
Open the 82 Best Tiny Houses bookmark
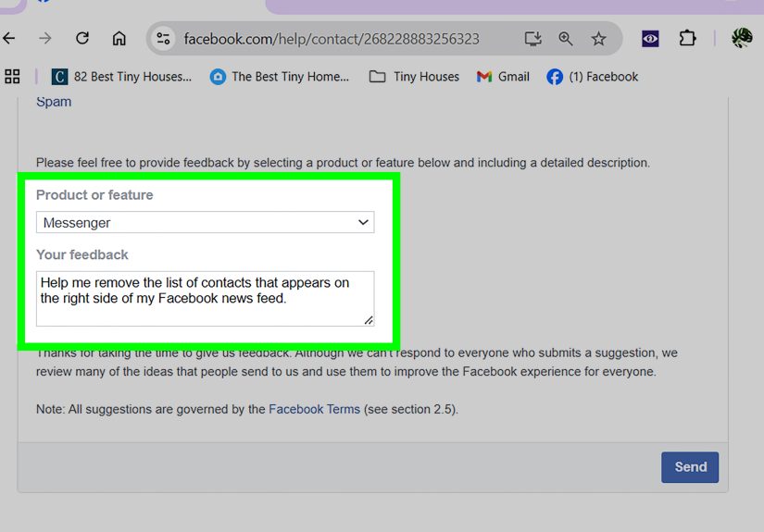[x=121, y=77]
